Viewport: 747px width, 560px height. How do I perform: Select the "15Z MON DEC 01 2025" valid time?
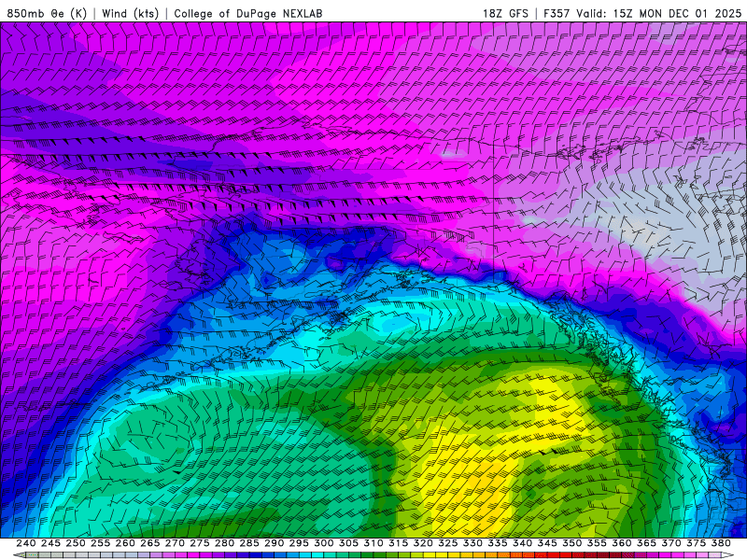[x=678, y=13]
